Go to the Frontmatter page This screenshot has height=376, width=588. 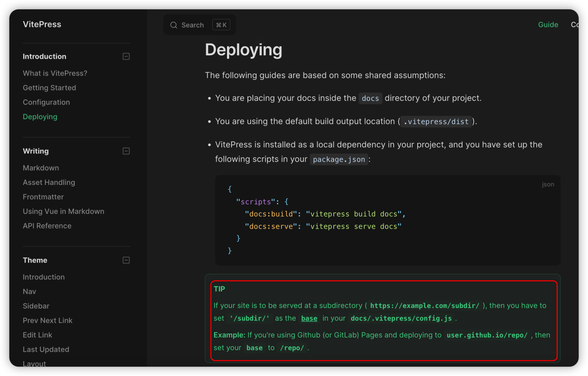tap(43, 197)
